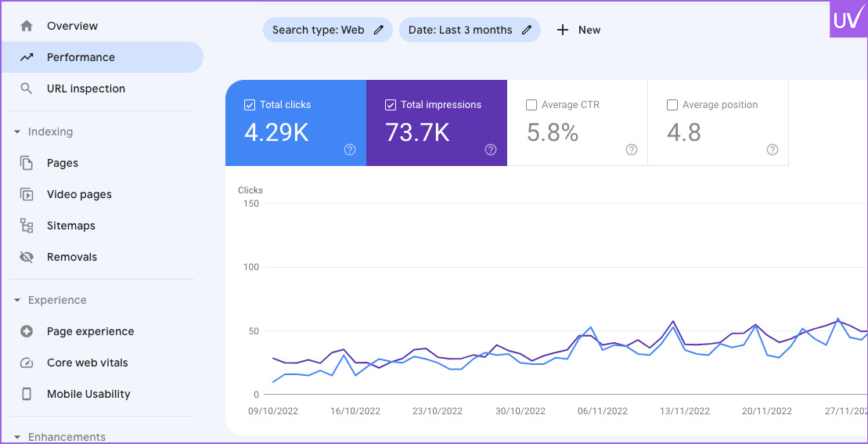The width and height of the screenshot is (868, 444).
Task: Collapse the Experience section arrow
Action: (x=17, y=301)
